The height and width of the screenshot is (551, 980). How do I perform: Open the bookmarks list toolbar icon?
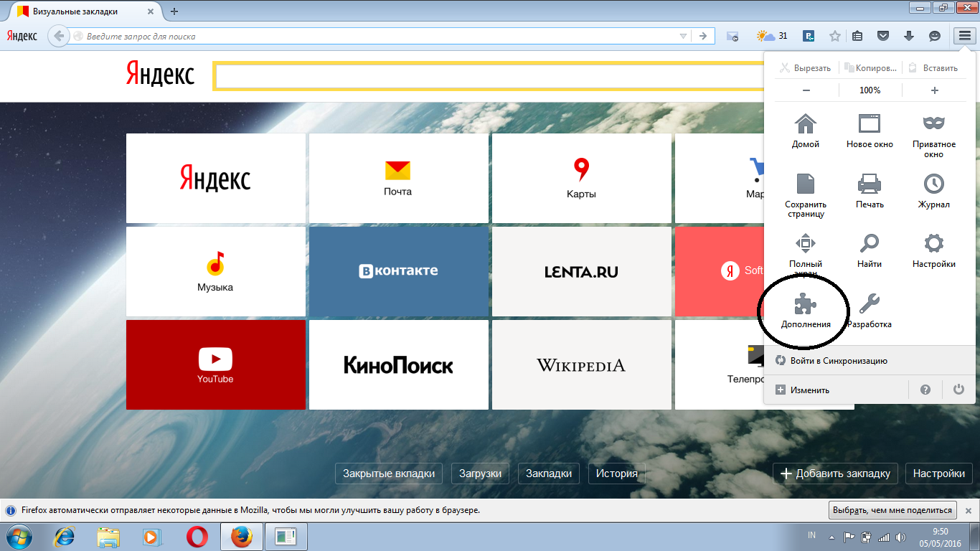(857, 36)
